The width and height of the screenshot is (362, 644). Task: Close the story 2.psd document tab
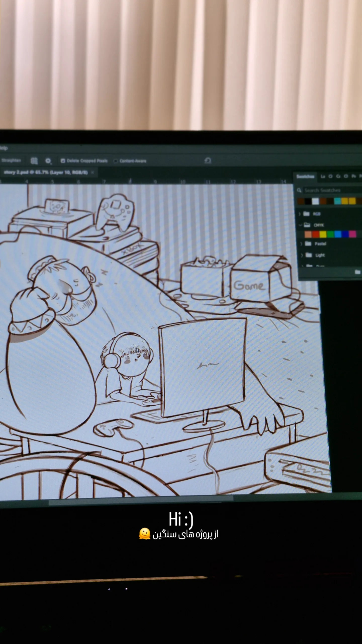point(93,172)
